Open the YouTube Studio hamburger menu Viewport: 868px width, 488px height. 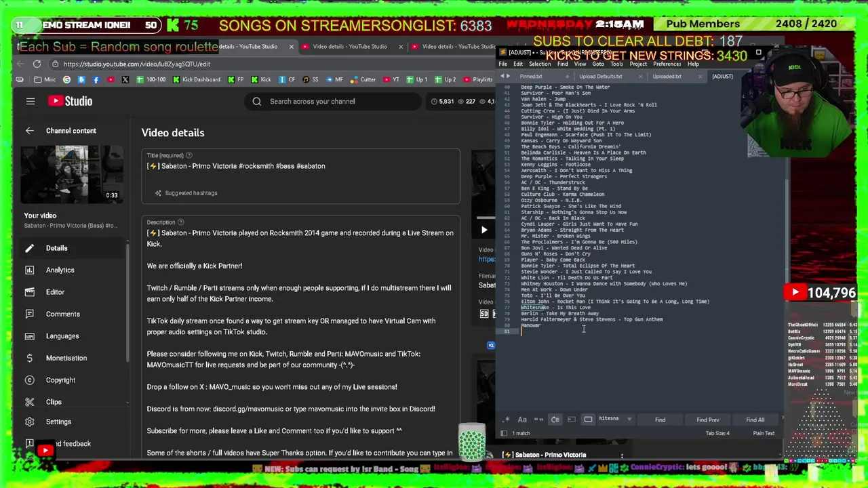point(31,101)
